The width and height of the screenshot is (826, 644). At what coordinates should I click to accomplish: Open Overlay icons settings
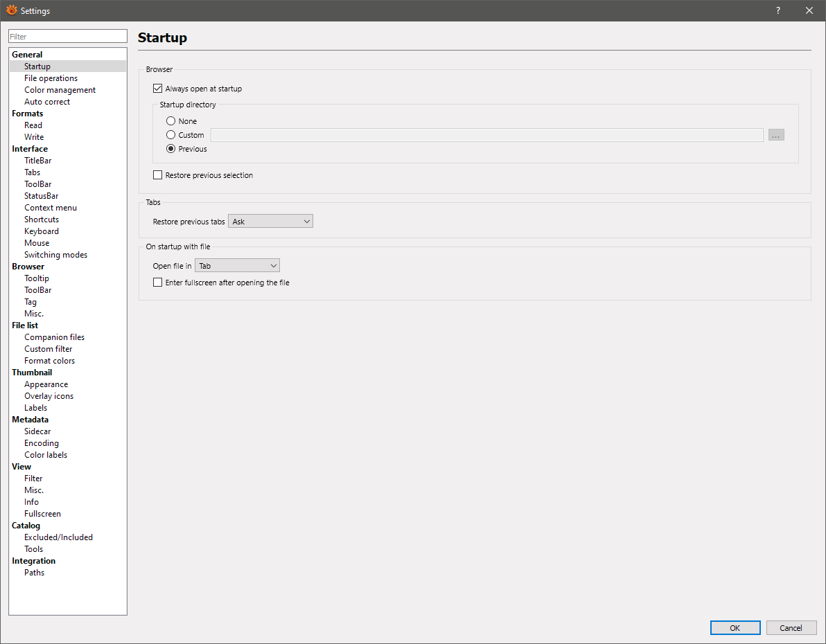point(49,396)
